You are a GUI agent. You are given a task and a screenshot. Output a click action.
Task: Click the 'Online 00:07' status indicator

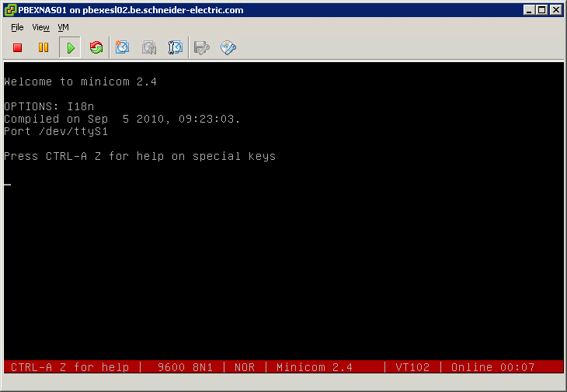coord(493,367)
